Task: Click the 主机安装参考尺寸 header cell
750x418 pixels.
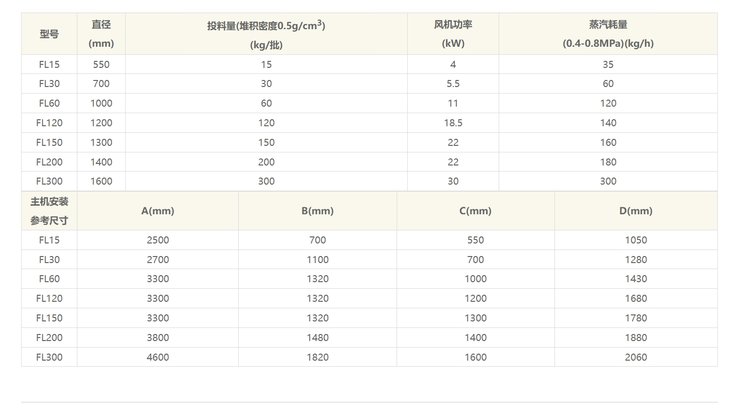Action: coord(49,210)
